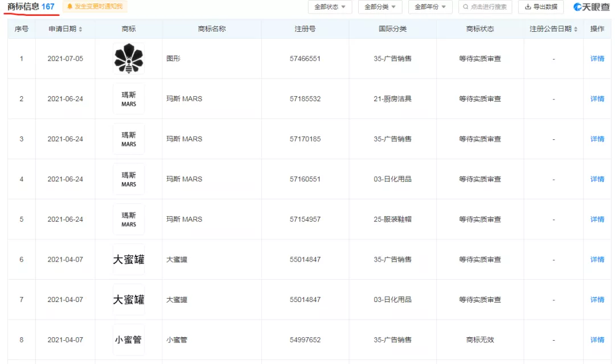The image size is (615, 364).
Task: Open the 全部状态 status filter dropdown
Action: coord(330,7)
